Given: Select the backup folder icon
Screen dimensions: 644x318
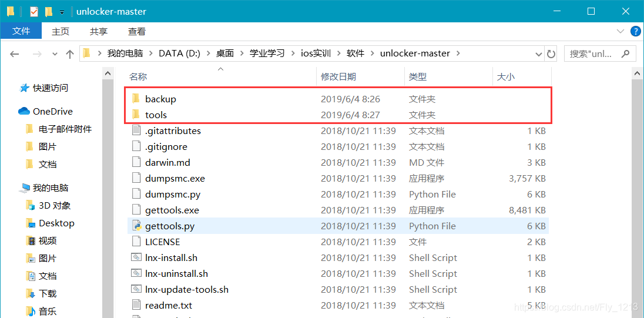Looking at the screenshot, I should tap(136, 99).
